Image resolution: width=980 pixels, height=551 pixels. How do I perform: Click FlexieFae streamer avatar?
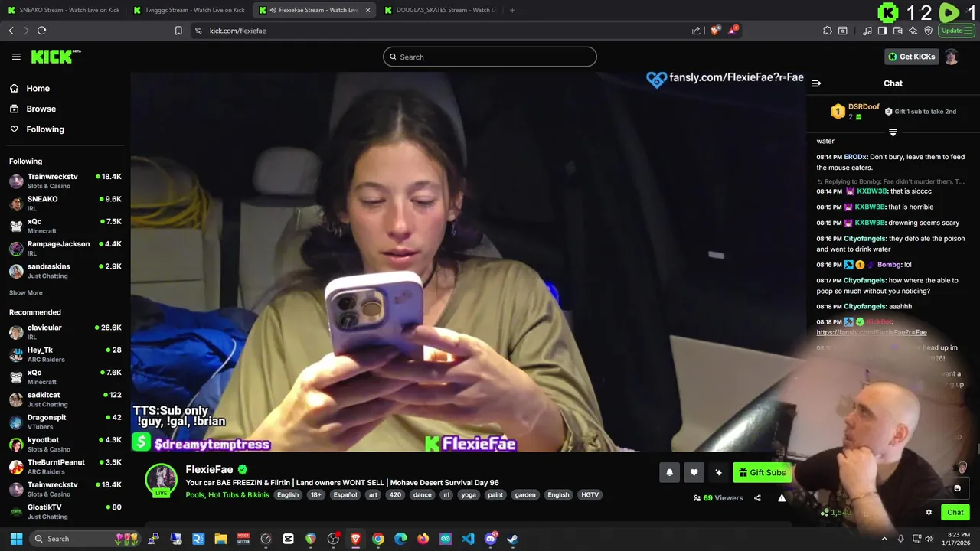click(x=161, y=479)
